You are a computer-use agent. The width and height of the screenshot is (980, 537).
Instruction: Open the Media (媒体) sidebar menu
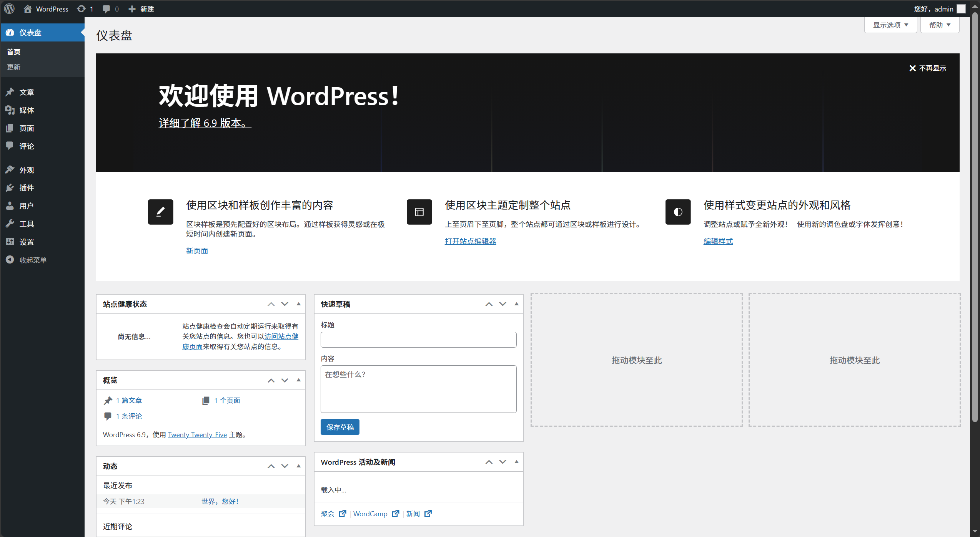point(27,110)
